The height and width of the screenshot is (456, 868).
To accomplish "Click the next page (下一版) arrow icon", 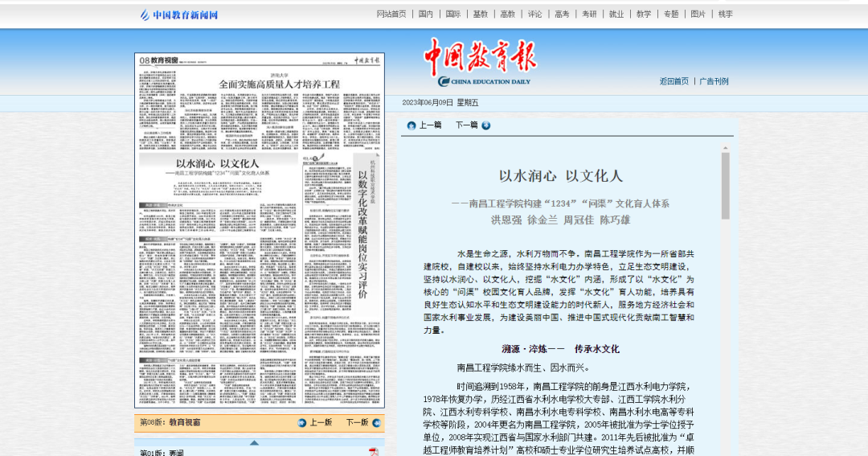I will tap(376, 422).
